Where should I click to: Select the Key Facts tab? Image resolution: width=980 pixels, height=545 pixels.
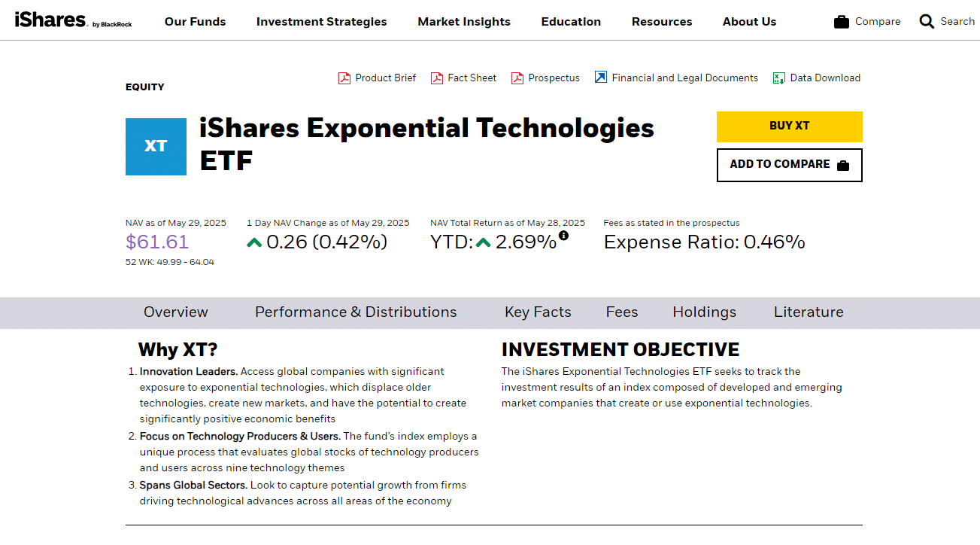(x=538, y=312)
